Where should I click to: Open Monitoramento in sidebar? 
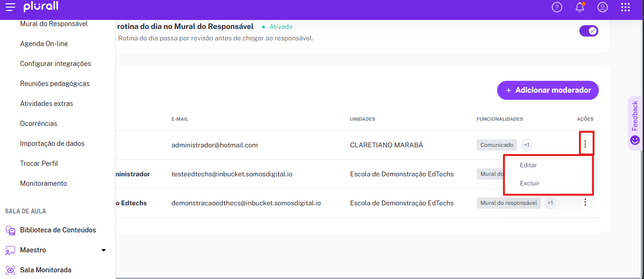pyautogui.click(x=43, y=183)
